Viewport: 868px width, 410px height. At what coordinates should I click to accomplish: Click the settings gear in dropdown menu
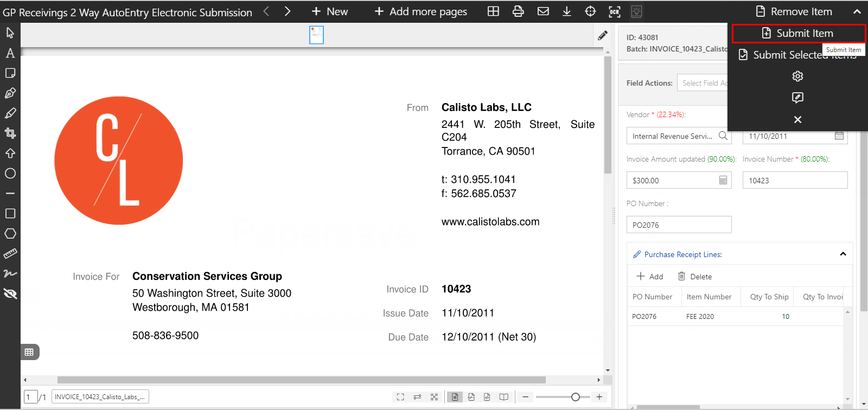coord(797,76)
